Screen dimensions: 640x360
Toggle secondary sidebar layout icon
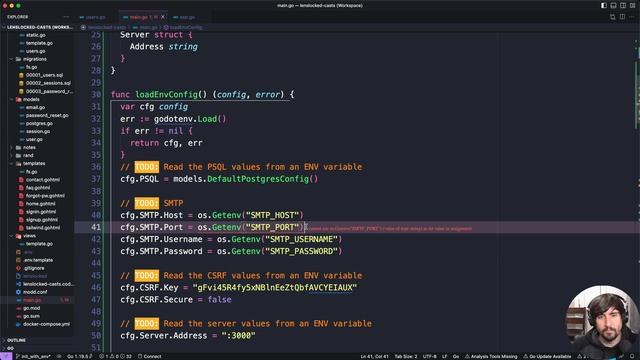[x=623, y=5]
